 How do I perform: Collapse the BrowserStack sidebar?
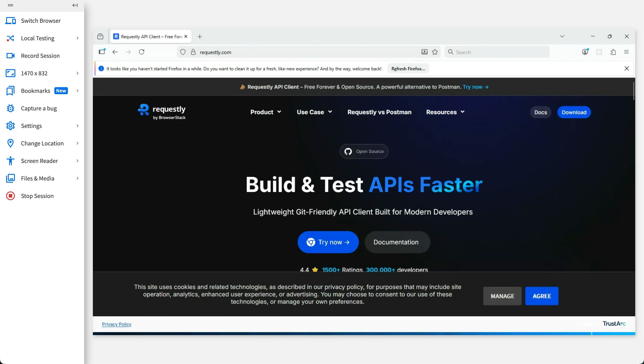[x=74, y=5]
